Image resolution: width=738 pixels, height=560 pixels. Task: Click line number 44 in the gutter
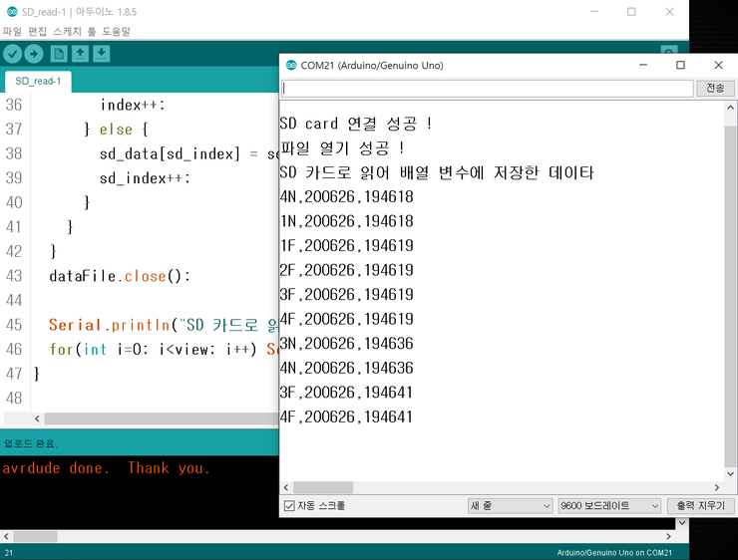[x=14, y=301]
